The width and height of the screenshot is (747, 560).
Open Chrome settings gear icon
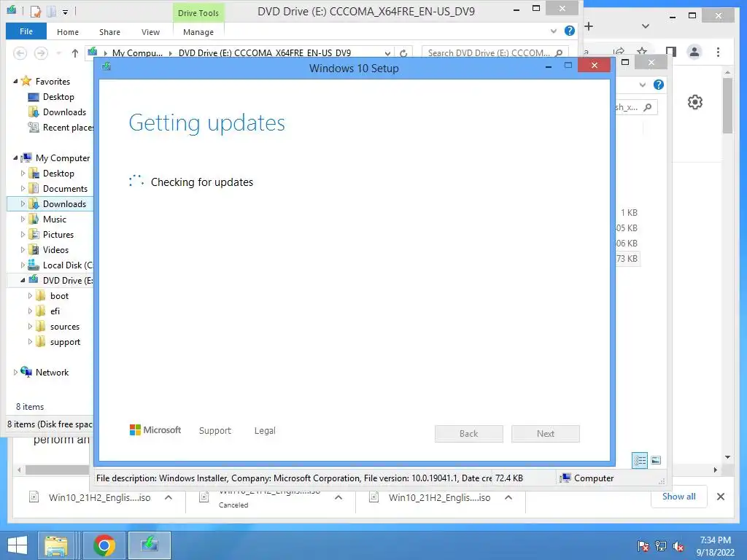point(695,102)
